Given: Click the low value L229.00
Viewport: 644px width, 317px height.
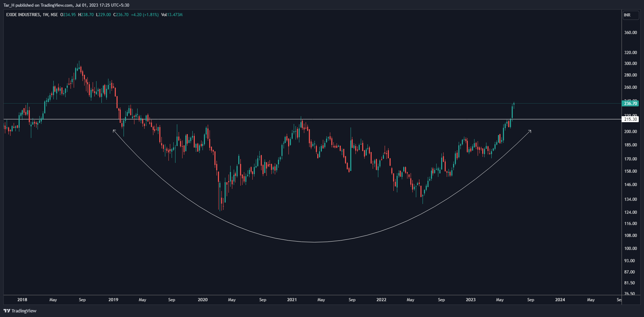Looking at the screenshot, I should click(104, 15).
